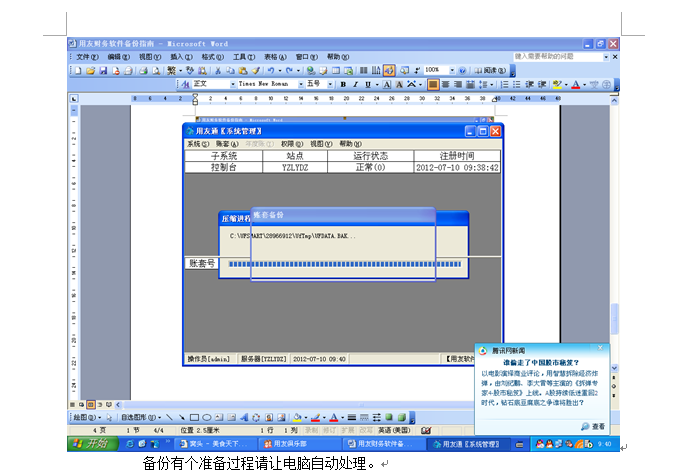
Task: Open the Columns layout icon
Action: pos(364,70)
